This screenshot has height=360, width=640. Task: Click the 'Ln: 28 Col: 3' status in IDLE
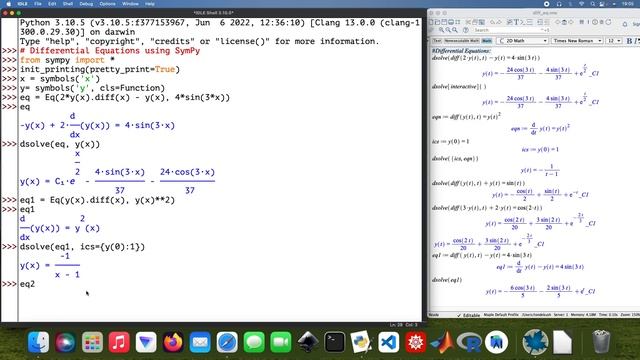pyautogui.click(x=403, y=325)
